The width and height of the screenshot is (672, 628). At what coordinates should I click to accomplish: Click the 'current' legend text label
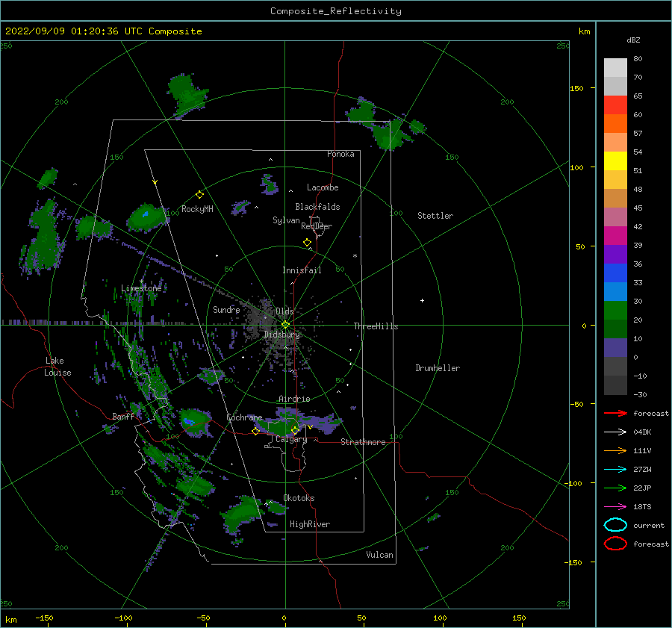coord(648,525)
